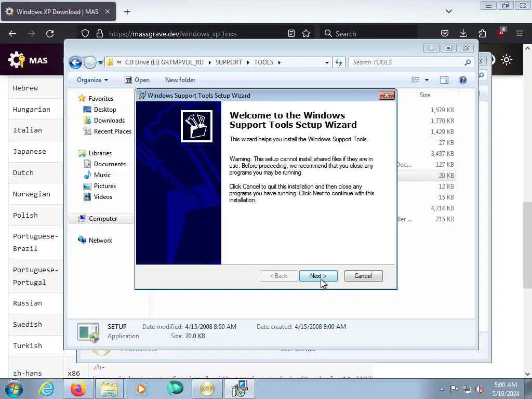The height and width of the screenshot is (399, 532).
Task: Toggle the Explorer preview pane icon
Action: pos(444,80)
